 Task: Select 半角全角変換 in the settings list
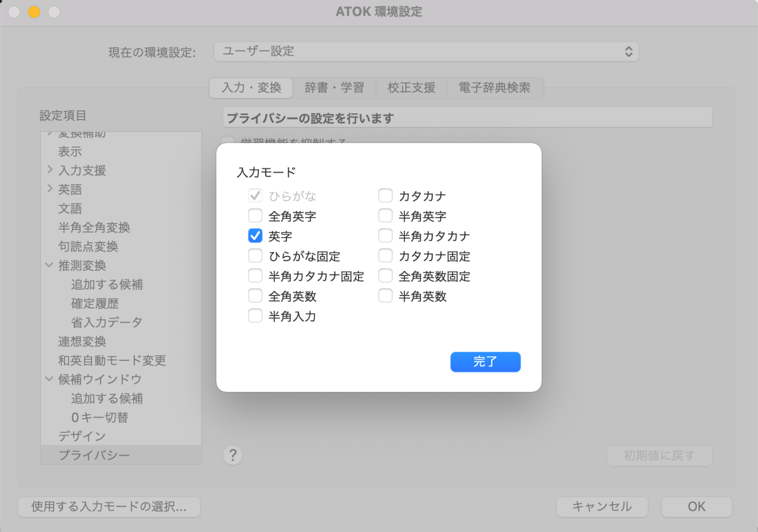tap(94, 227)
